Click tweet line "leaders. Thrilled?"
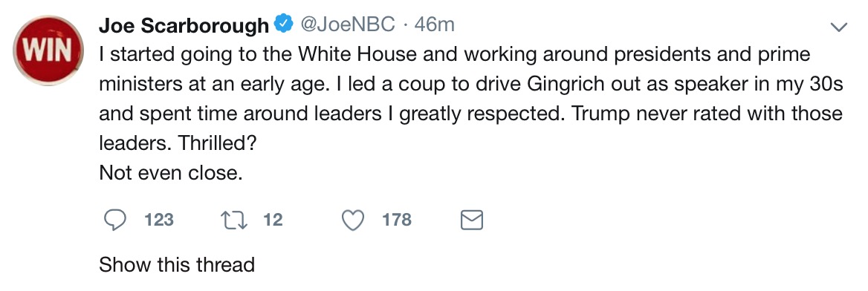Image resolution: width=868 pixels, height=291 pixels. point(177,143)
